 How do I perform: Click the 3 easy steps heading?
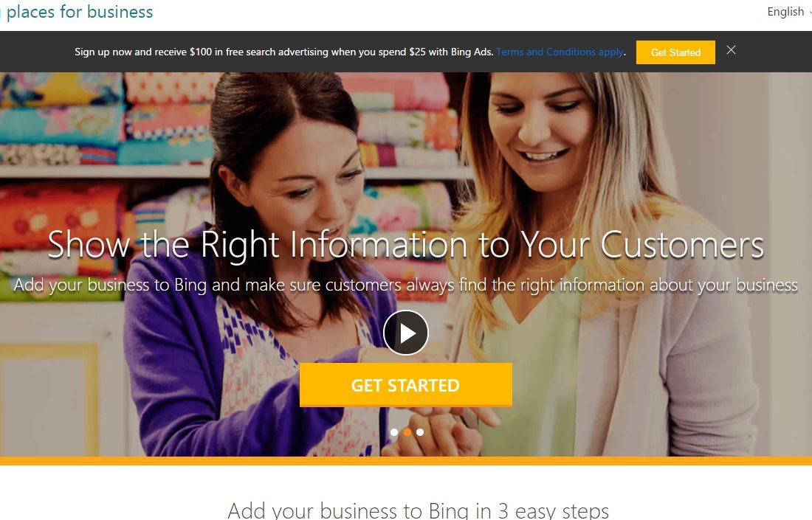coord(418,510)
